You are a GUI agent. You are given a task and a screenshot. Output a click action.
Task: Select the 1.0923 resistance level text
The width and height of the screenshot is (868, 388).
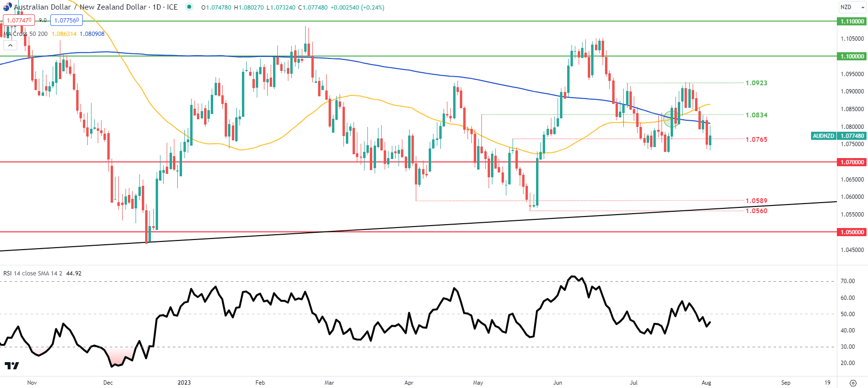click(x=756, y=83)
